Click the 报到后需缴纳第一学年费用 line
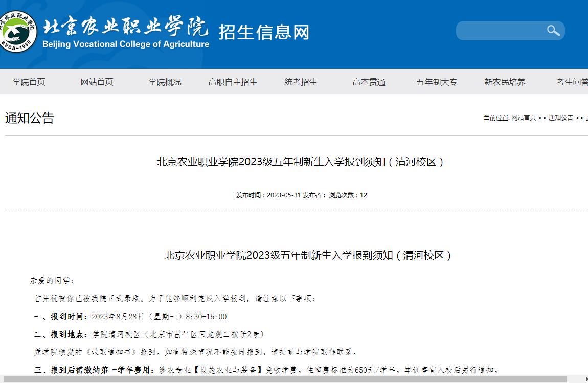 point(267,370)
